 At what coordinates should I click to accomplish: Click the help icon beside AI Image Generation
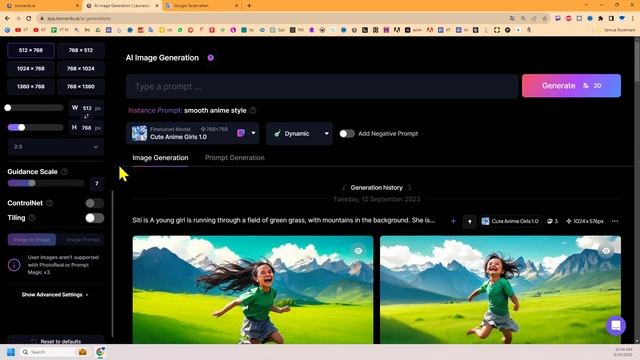click(211, 58)
